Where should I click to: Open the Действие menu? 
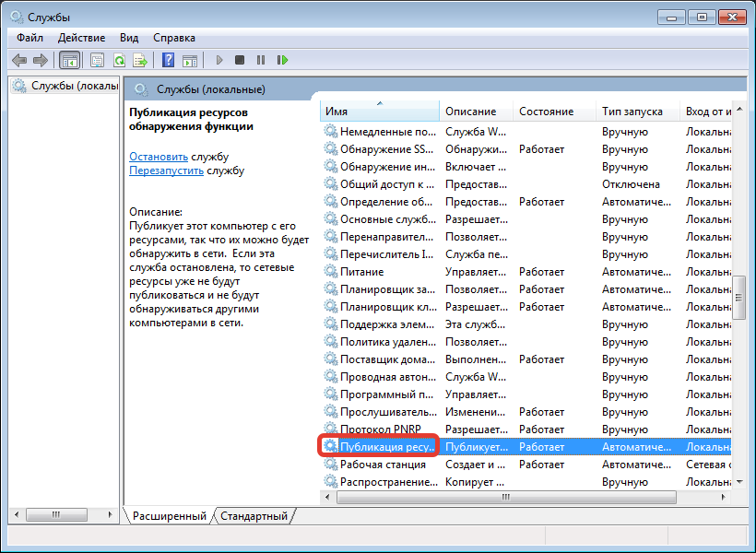click(x=81, y=38)
